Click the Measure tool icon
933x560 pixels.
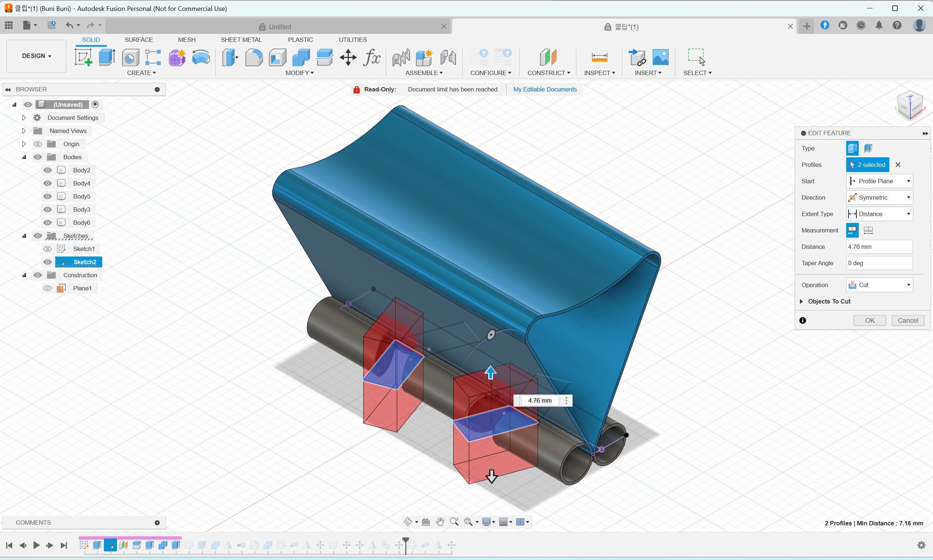[x=599, y=57]
